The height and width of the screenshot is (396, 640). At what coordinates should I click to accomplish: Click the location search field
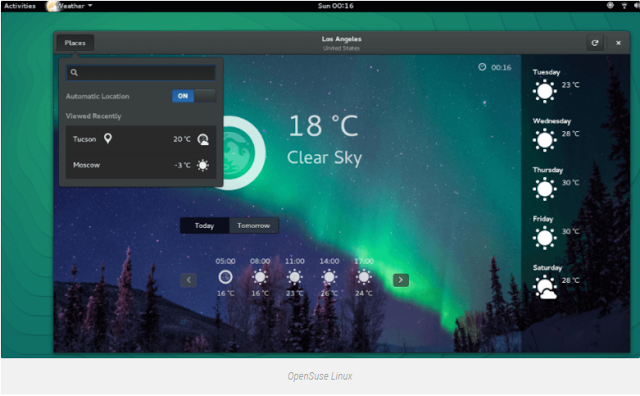pyautogui.click(x=141, y=73)
